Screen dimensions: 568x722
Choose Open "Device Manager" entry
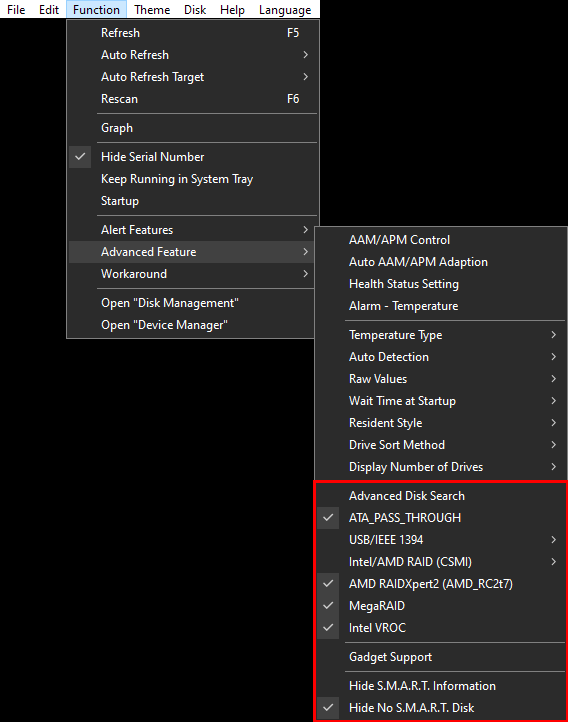click(x=193, y=325)
